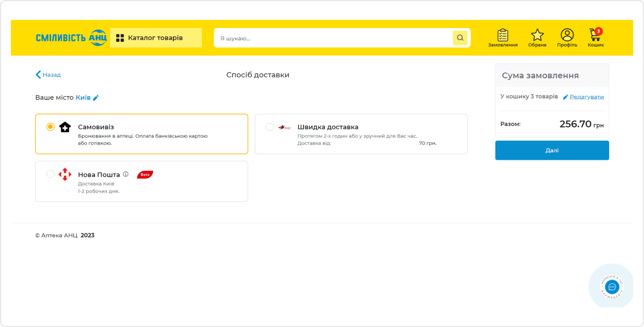Open the pharmacist chat bubble icon

[612, 287]
